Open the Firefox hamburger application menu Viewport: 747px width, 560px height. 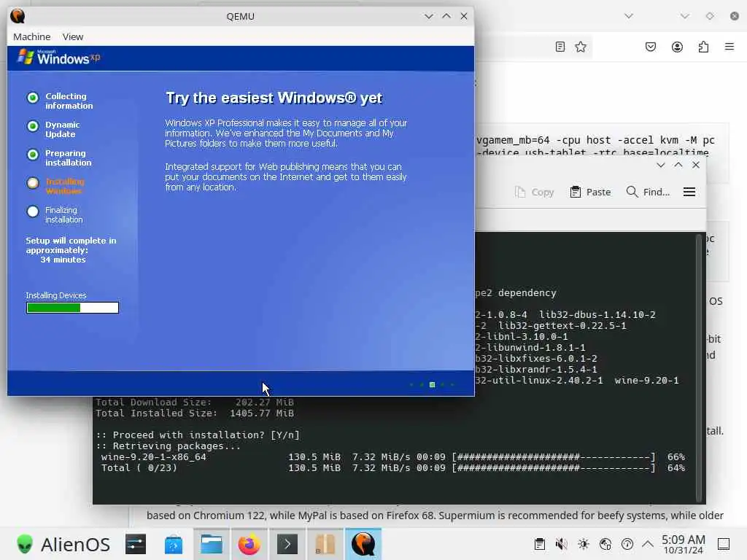(x=729, y=47)
